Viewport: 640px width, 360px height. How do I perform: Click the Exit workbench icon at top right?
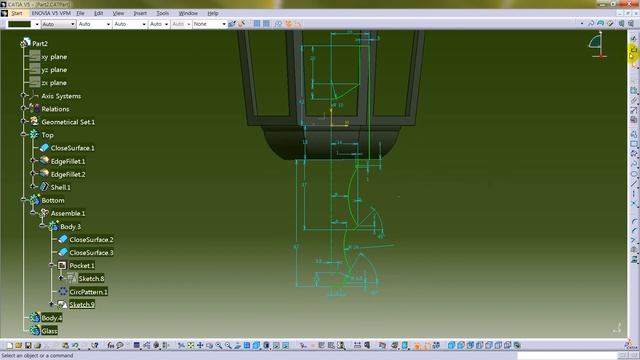[633, 51]
